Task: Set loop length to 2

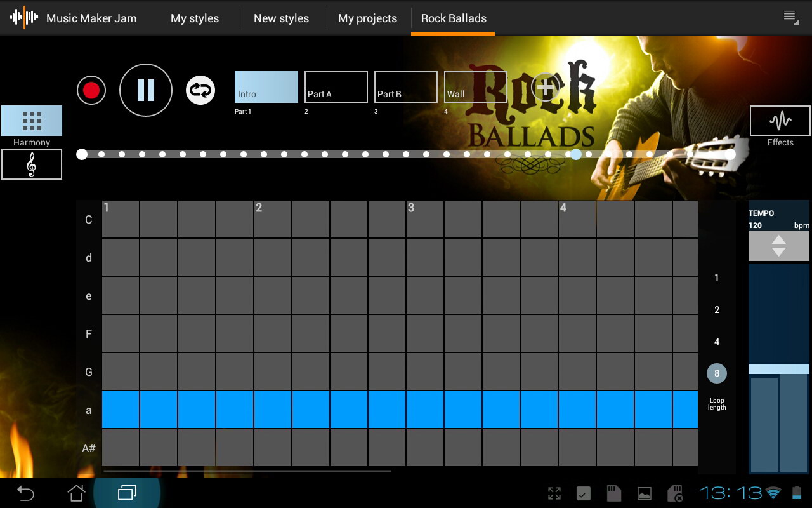Action: point(717,310)
